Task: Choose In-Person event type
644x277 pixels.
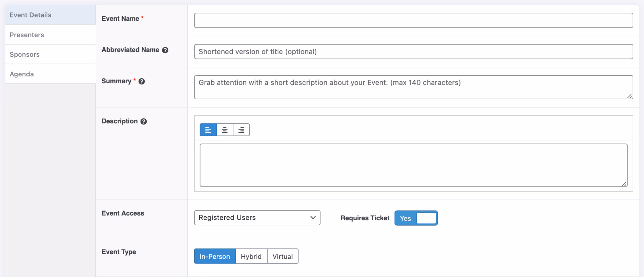Action: coord(215,257)
